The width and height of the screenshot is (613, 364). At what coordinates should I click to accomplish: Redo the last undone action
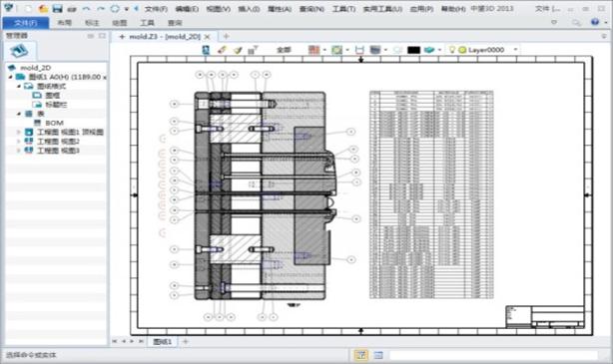click(x=101, y=8)
